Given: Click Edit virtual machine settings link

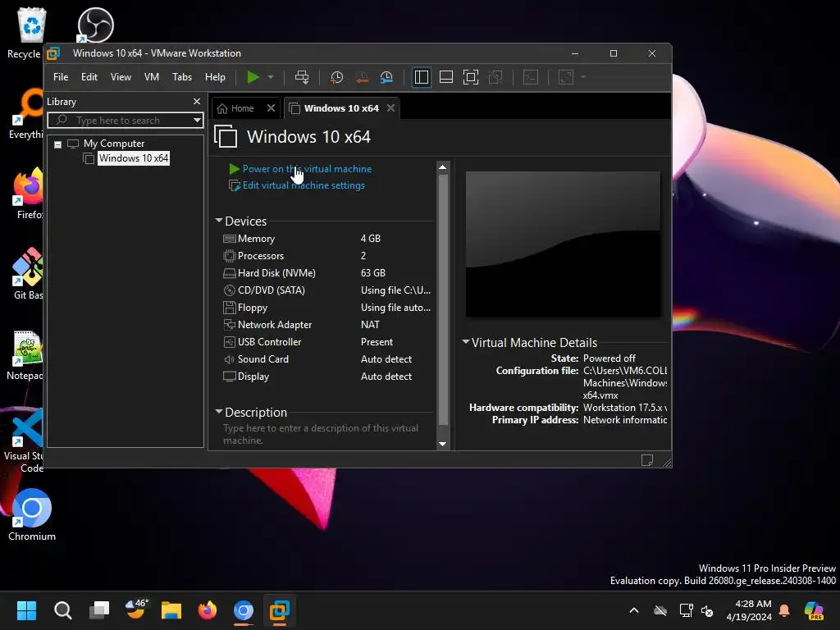Looking at the screenshot, I should [304, 185].
